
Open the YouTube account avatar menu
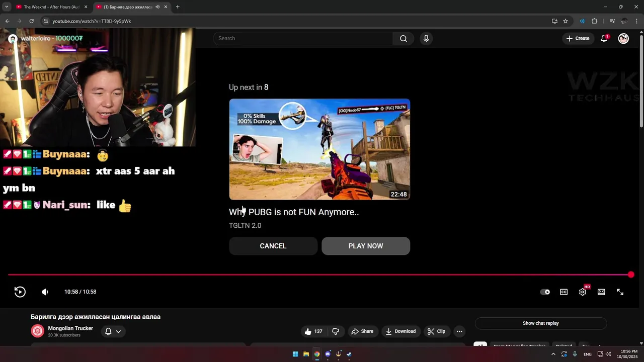[623, 39]
